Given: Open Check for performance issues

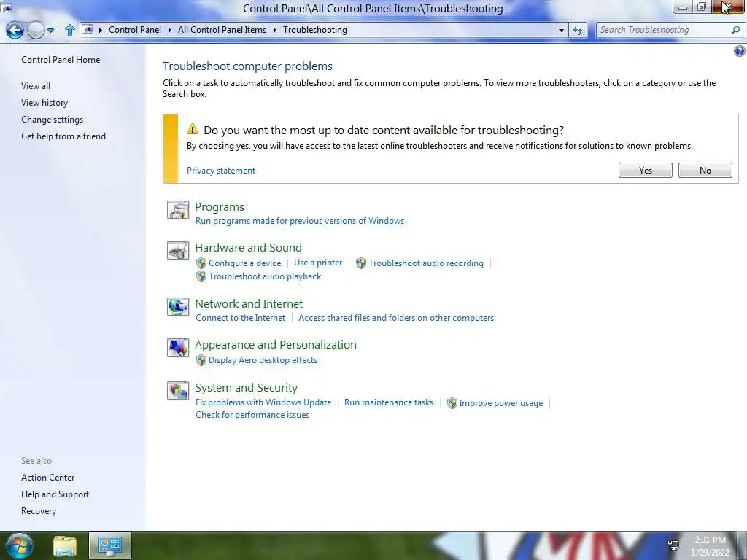Looking at the screenshot, I should pyautogui.click(x=252, y=415).
